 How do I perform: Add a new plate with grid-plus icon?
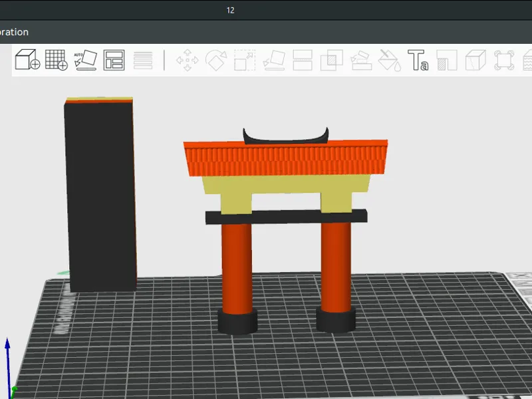(57, 60)
